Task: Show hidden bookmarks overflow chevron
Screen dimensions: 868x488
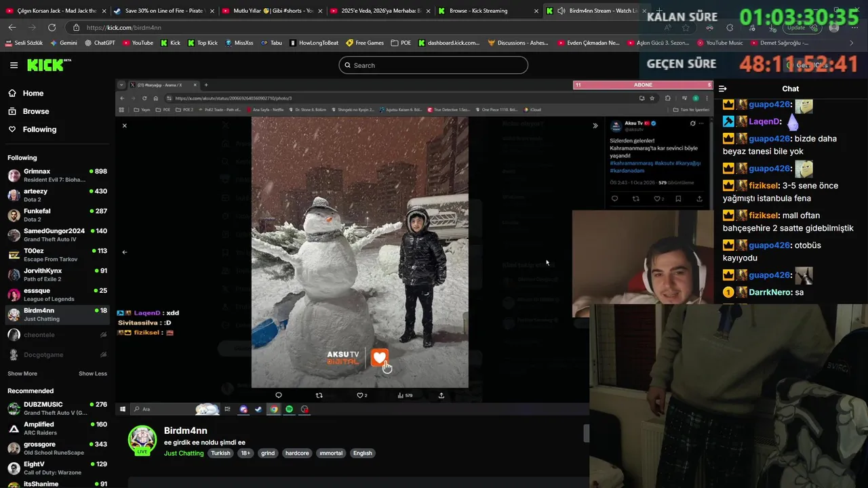Action: (x=852, y=43)
